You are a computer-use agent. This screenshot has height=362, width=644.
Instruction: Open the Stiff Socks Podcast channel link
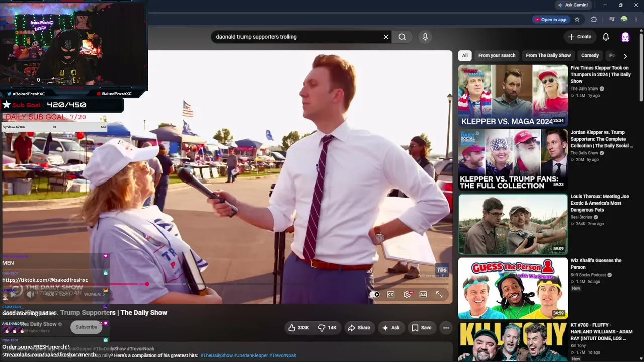tap(588, 275)
